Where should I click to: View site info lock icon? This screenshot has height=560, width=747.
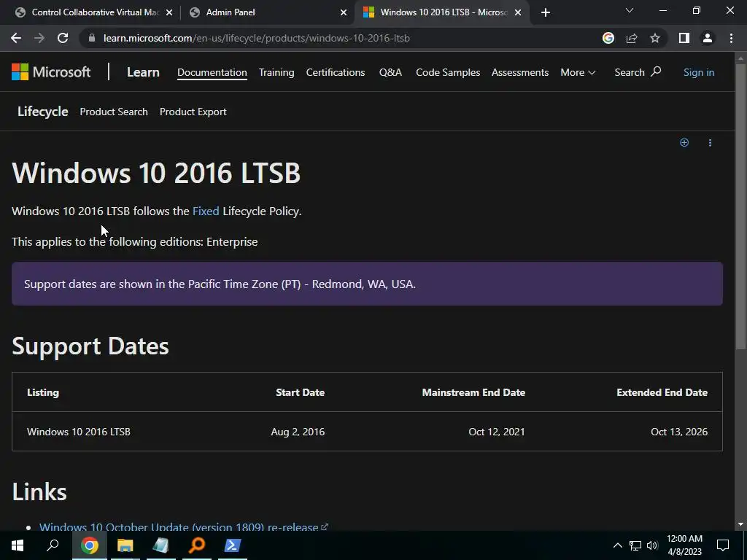click(x=92, y=38)
